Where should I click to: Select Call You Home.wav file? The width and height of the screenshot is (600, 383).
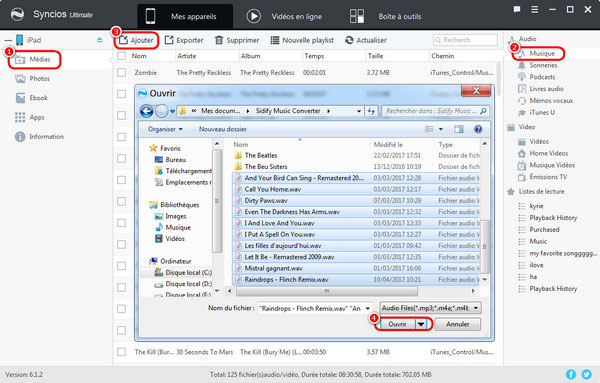click(x=273, y=189)
